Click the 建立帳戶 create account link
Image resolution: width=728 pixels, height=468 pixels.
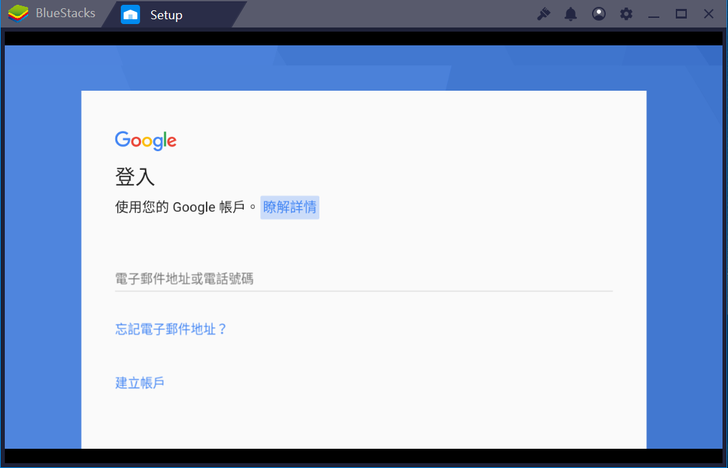click(x=140, y=383)
